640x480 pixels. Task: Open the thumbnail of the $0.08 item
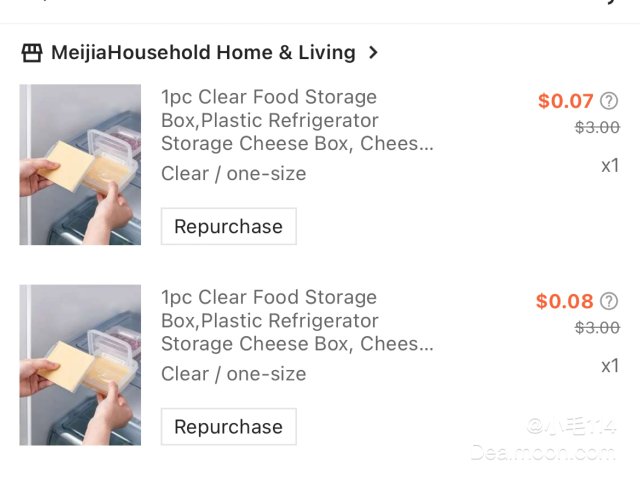tap(80, 365)
